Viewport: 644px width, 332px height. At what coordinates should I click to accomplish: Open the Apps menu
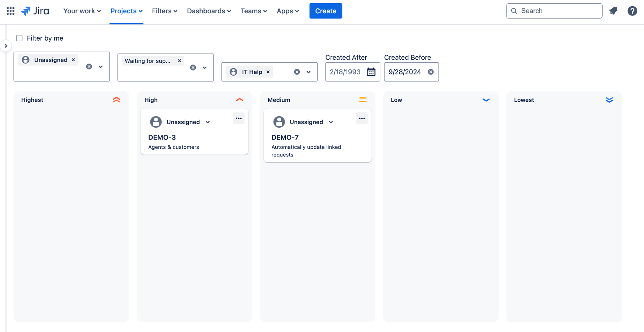point(288,11)
